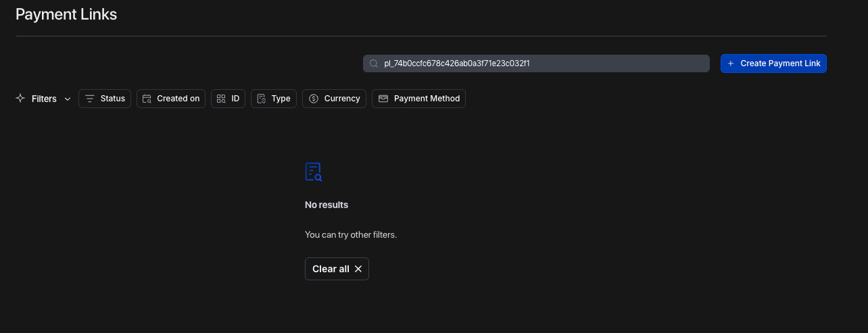Image resolution: width=868 pixels, height=333 pixels.
Task: Click 'You can try other filters.' text
Action: [351, 235]
